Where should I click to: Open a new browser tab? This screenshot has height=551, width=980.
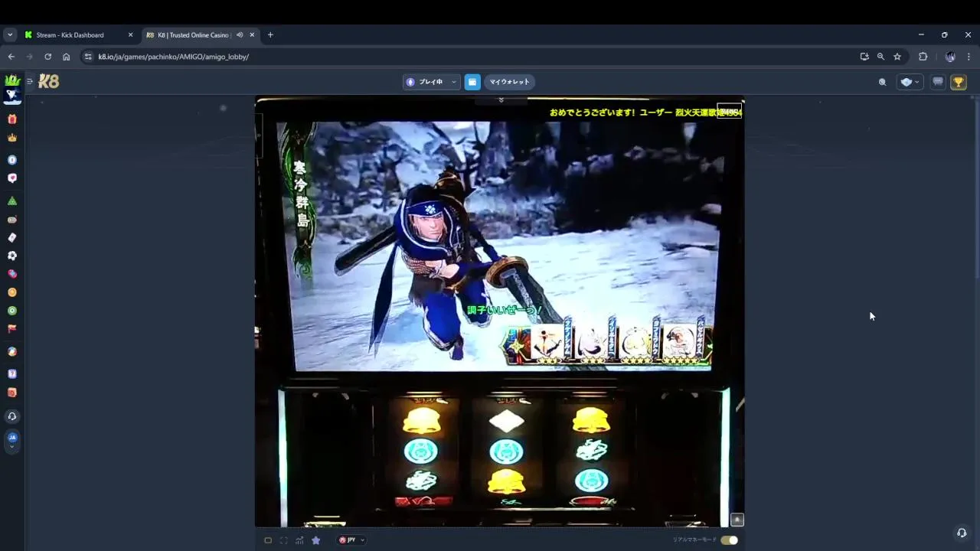(x=270, y=35)
